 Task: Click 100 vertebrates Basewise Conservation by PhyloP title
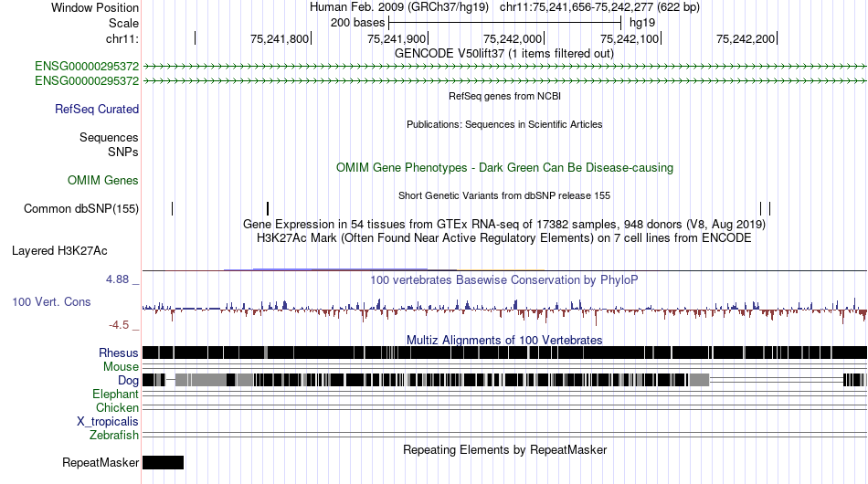tap(504, 279)
